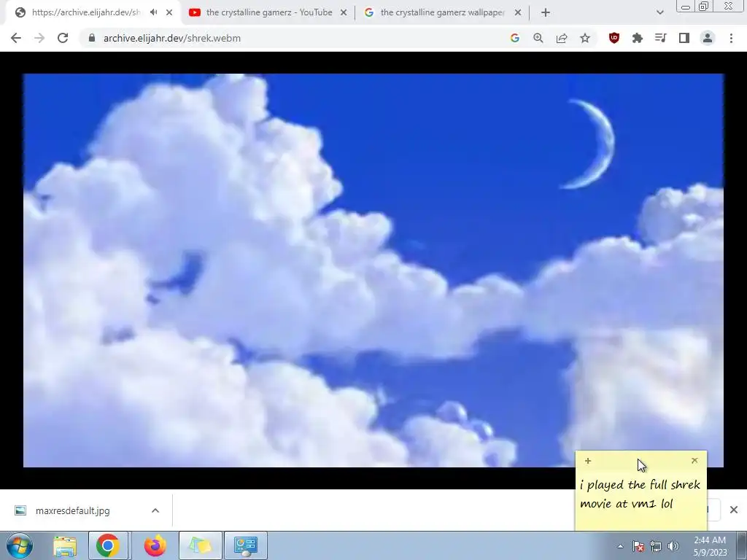Screen dimensions: 747x560
Task: Open Sticky Notes in the taskbar
Action: pos(200,545)
